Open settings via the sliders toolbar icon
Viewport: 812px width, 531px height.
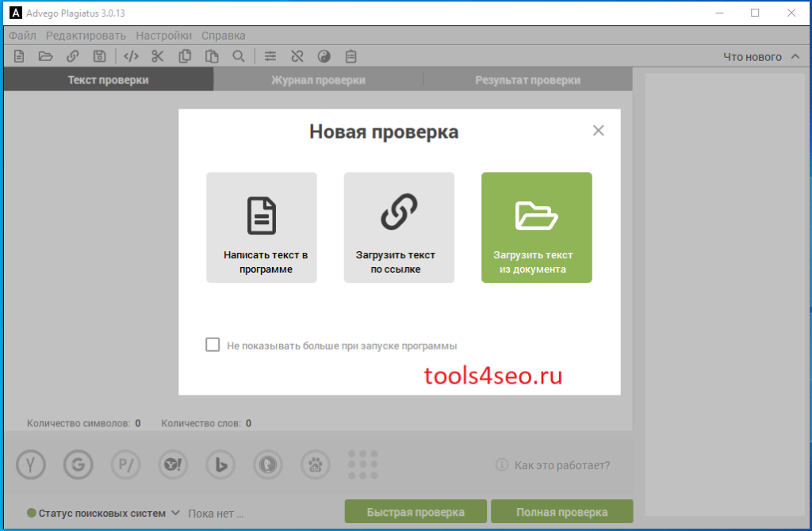[270, 56]
